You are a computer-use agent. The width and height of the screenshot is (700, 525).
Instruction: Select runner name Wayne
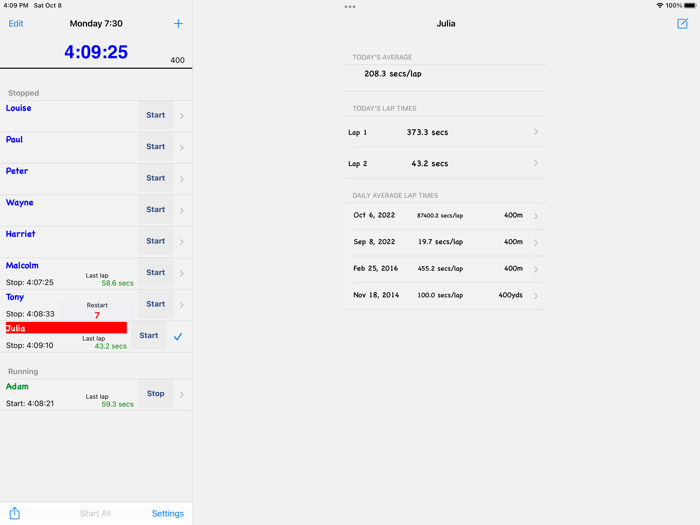[x=20, y=203]
